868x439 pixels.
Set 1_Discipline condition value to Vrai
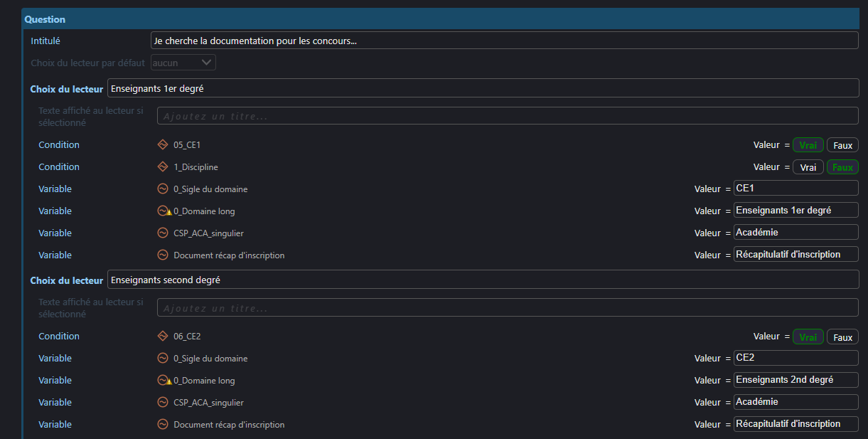point(808,167)
